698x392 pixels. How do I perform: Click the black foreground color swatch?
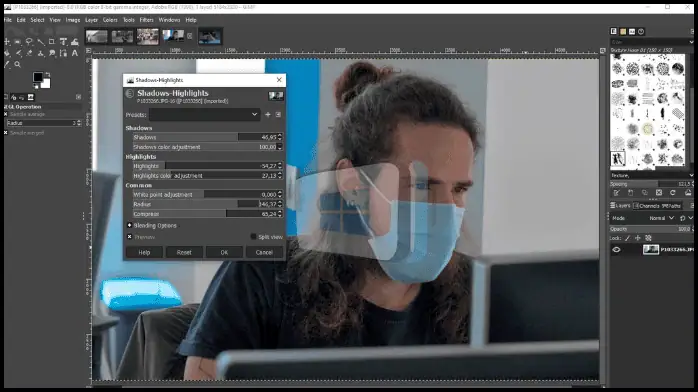click(x=38, y=77)
